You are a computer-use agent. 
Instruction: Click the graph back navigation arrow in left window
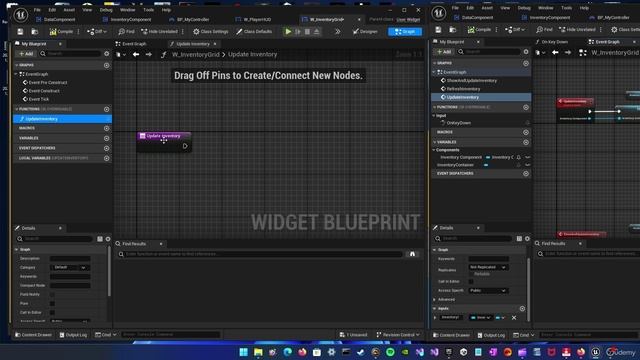click(x=136, y=54)
